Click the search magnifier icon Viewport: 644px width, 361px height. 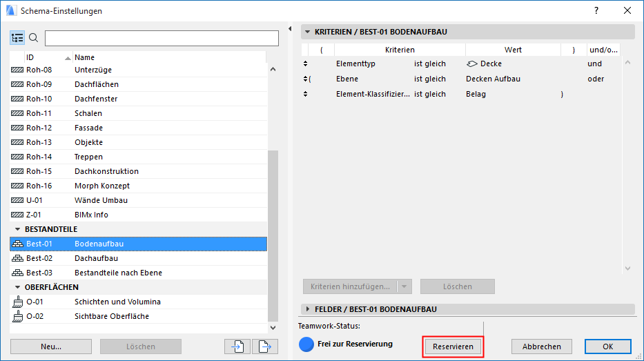[34, 38]
